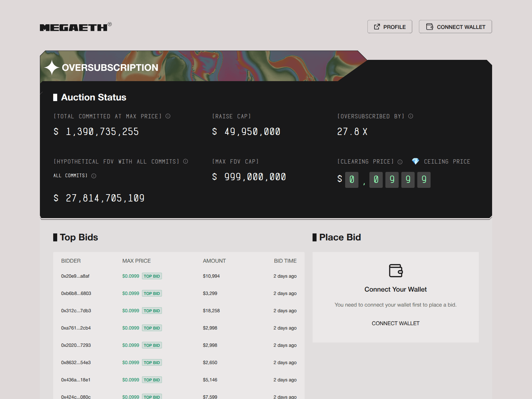
Task: Click the raise cap value $49,950,000
Action: tap(246, 132)
